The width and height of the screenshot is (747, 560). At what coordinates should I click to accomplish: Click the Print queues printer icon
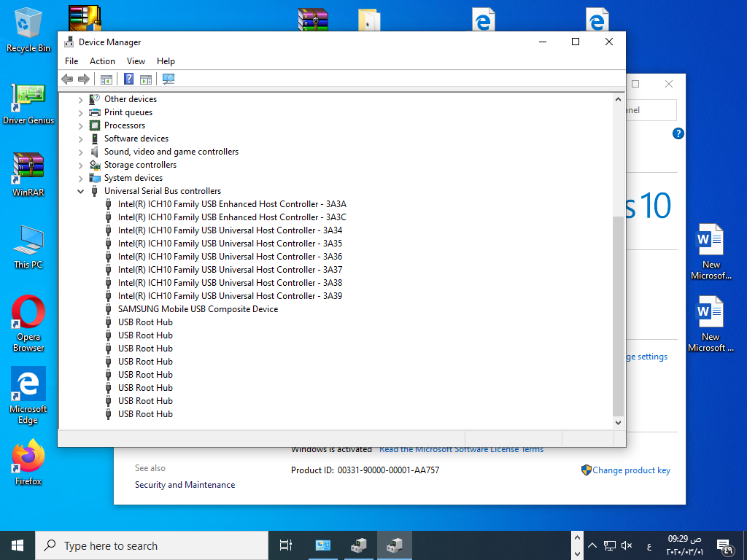(95, 112)
